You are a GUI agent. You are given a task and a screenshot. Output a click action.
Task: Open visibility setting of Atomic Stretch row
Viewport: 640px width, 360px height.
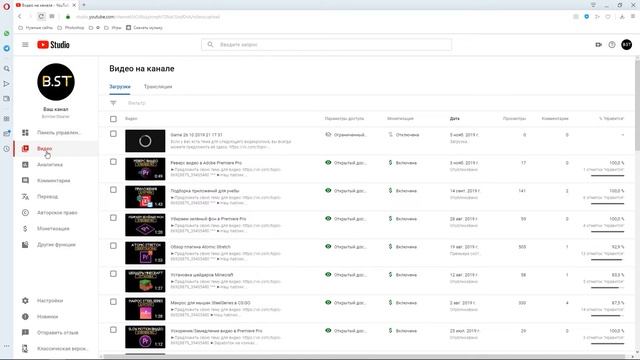[346, 247]
